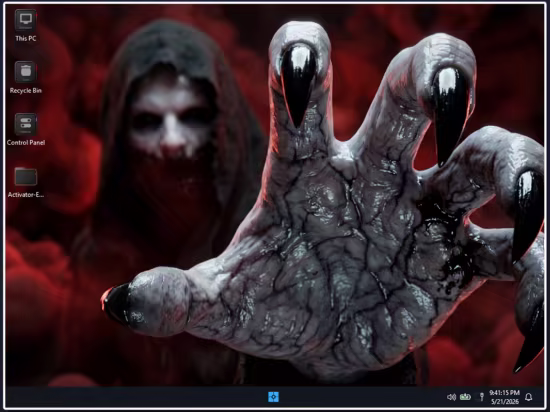Click the green battery tray icon
The width and height of the screenshot is (550, 412).
click(x=465, y=397)
